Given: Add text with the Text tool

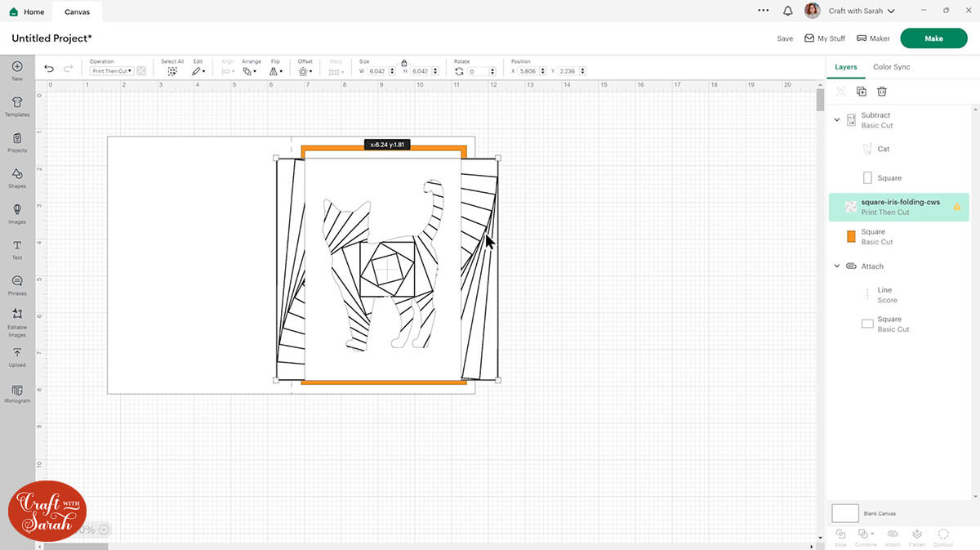Looking at the screenshot, I should [17, 249].
